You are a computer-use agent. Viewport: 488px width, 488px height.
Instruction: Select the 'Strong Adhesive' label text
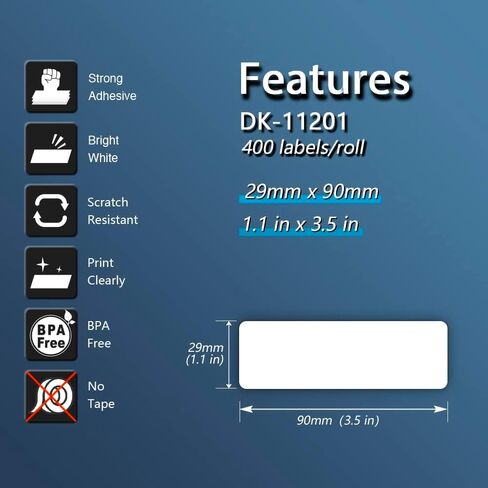pyautogui.click(x=112, y=87)
